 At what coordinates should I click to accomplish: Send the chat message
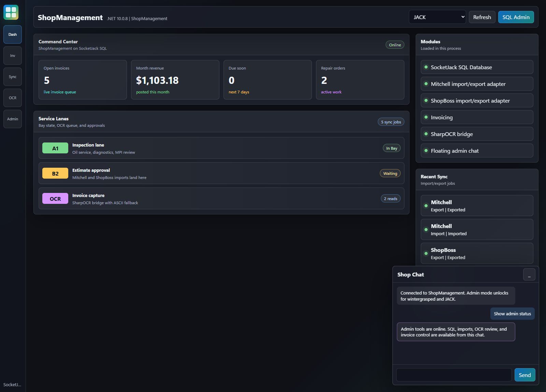click(525, 375)
